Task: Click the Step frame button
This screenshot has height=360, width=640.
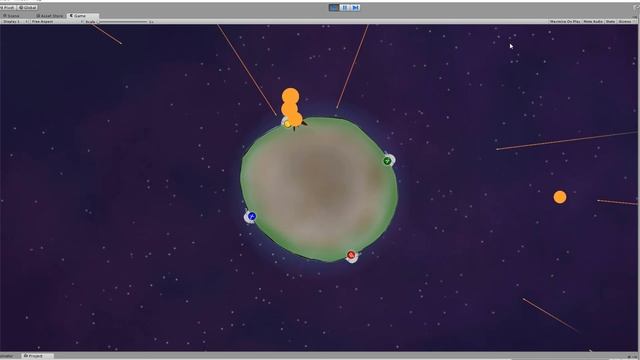Action: point(355,7)
